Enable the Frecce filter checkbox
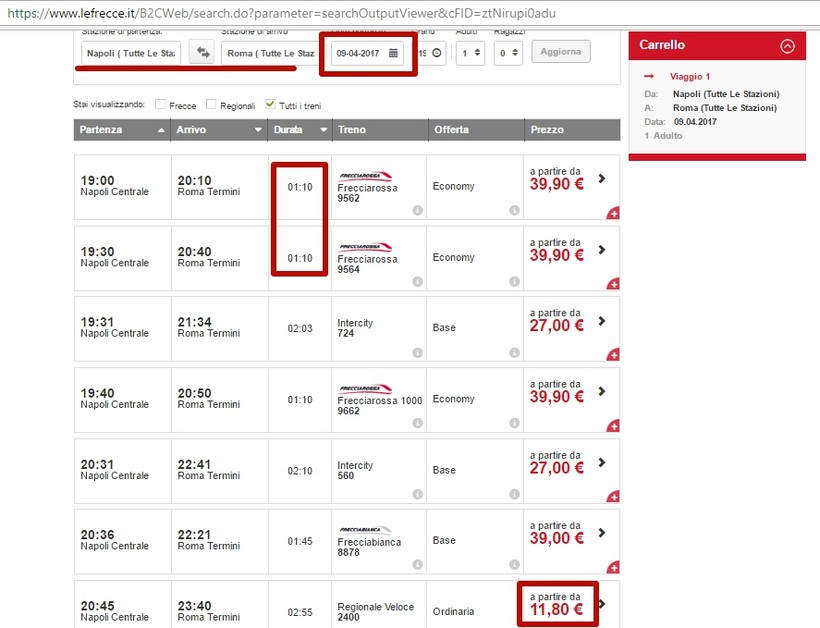Viewport: 820px width, 628px height. click(x=160, y=105)
